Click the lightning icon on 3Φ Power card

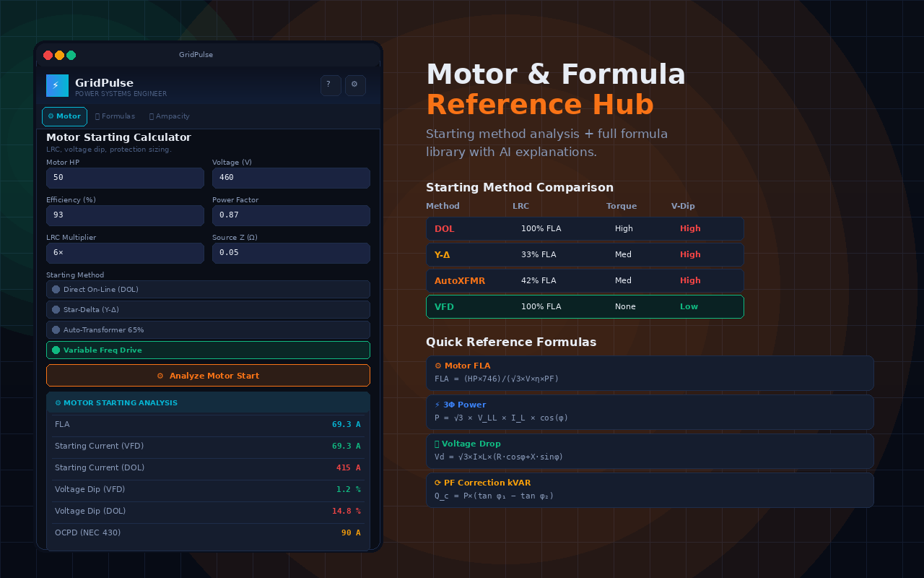(437, 405)
